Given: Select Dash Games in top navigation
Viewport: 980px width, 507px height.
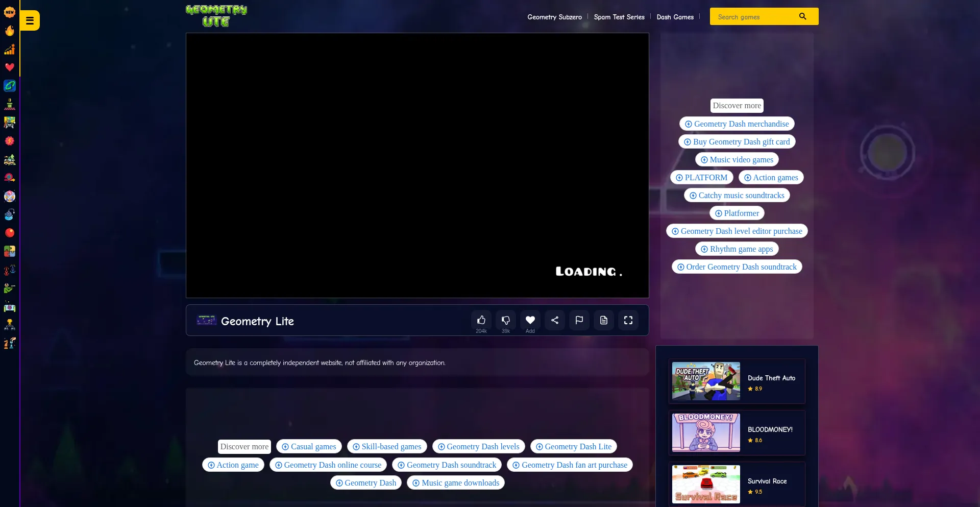Looking at the screenshot, I should [675, 17].
